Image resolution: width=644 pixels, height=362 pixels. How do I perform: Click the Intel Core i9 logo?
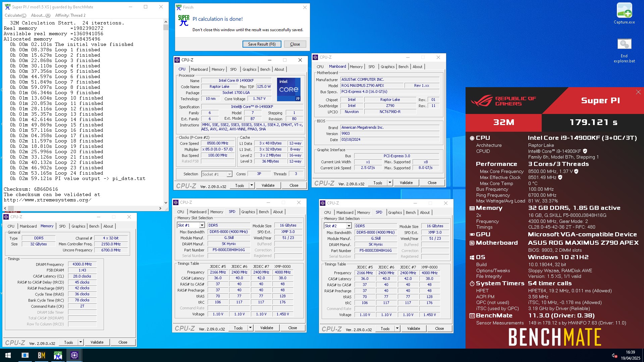pyautogui.click(x=288, y=89)
